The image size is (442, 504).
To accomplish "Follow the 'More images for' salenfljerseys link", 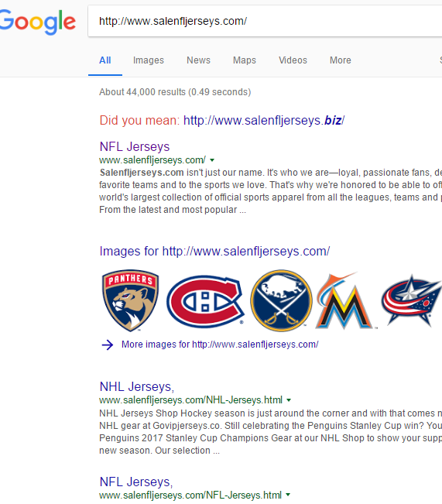I will point(220,345).
